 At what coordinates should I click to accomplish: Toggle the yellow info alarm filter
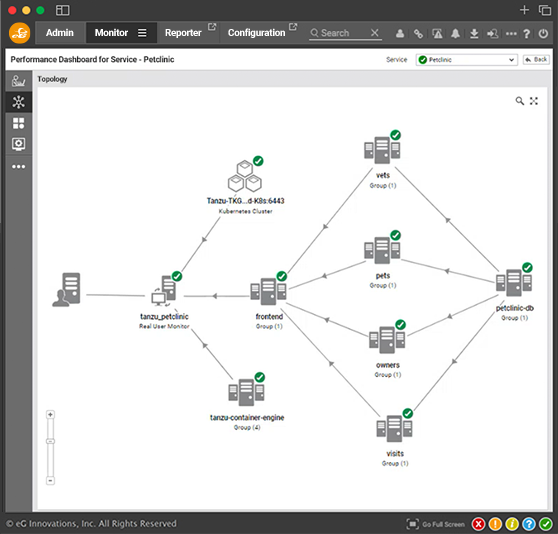click(x=512, y=524)
